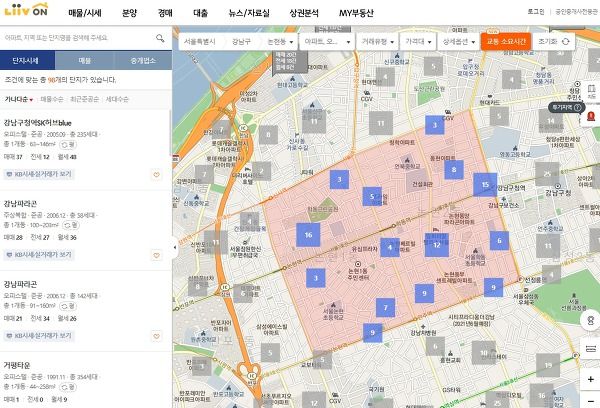Click the blue cluster marker 6
The height and width of the screenshot is (408, 600).
pos(499,241)
